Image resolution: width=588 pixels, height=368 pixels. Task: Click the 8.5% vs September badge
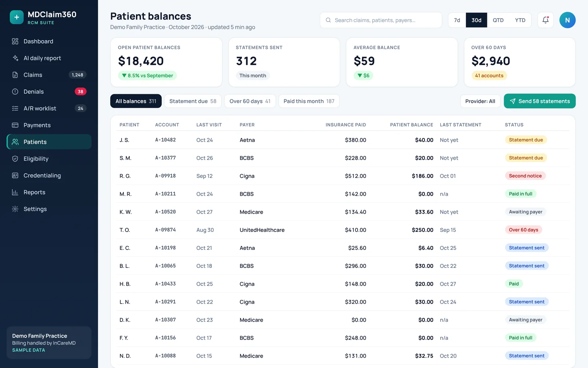147,75
